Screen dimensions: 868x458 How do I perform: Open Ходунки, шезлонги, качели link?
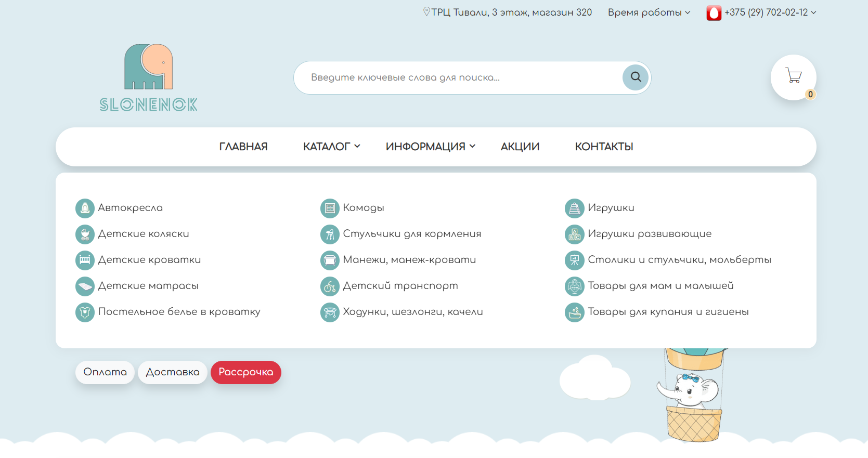pyautogui.click(x=413, y=312)
